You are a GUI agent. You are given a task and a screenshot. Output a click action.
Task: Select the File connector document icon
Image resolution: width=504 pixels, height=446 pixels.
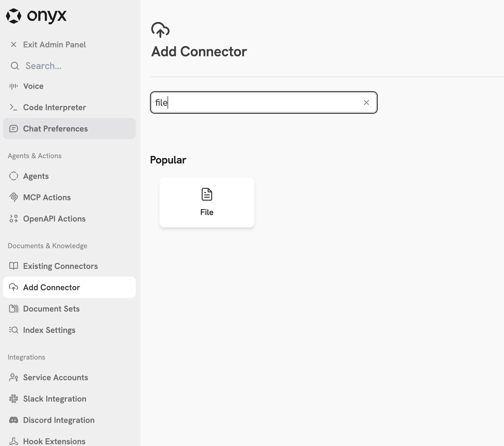click(x=207, y=194)
